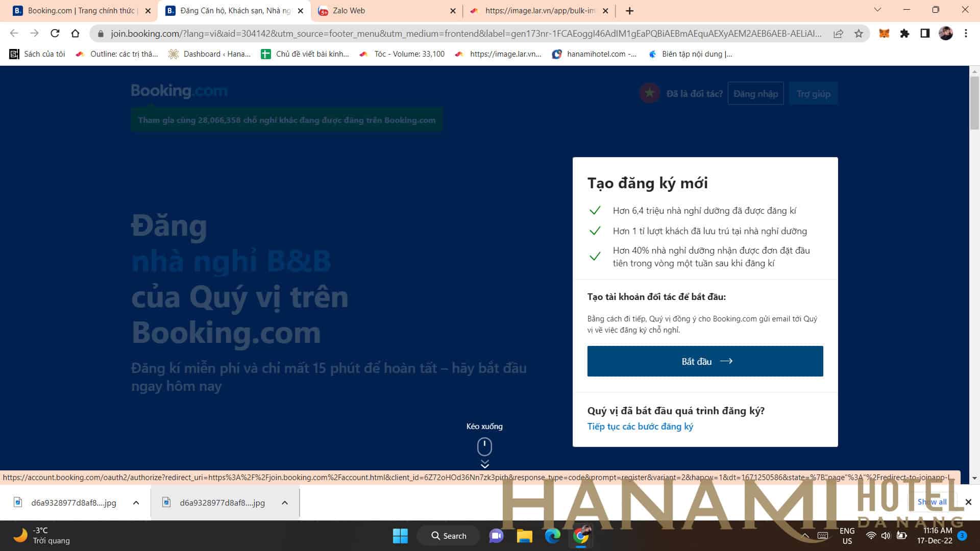Switch to the Booking.com Trang chính thức tab
Screen dimensions: 980x551
pos(79,10)
